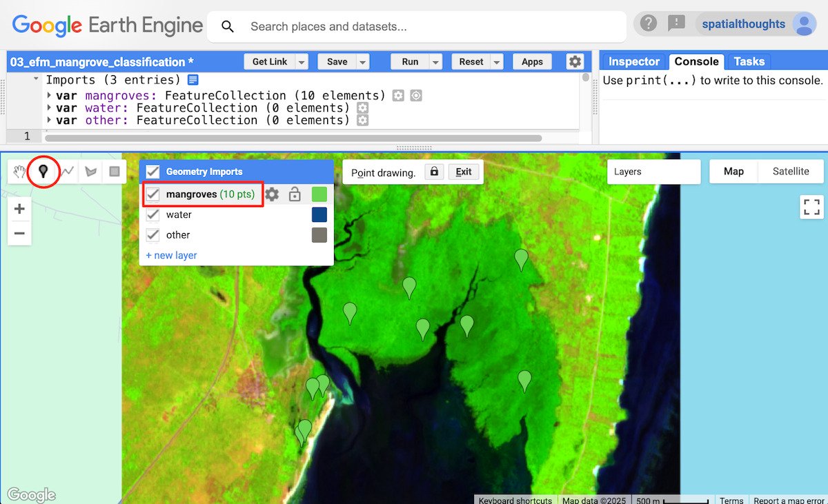
Task: Open the Apps button
Action: point(532,62)
